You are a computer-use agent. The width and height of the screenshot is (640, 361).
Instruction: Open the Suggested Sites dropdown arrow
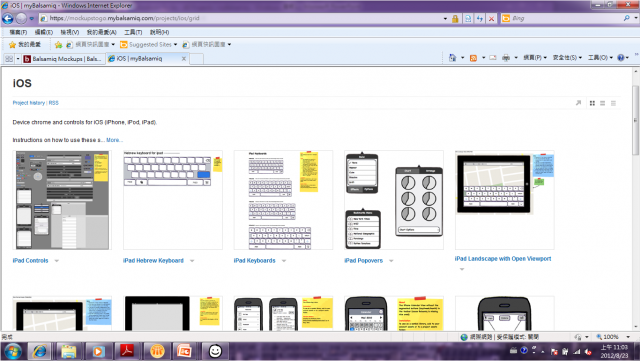pos(176,45)
